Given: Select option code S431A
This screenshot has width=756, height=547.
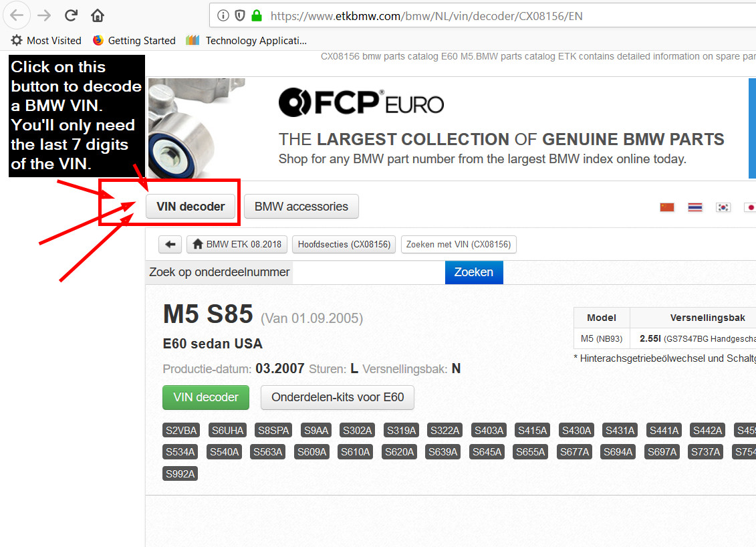Looking at the screenshot, I should [620, 430].
